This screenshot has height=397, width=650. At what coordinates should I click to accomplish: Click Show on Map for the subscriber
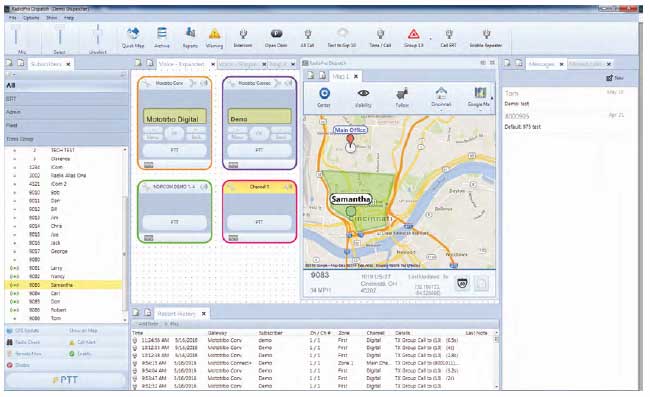(x=83, y=331)
